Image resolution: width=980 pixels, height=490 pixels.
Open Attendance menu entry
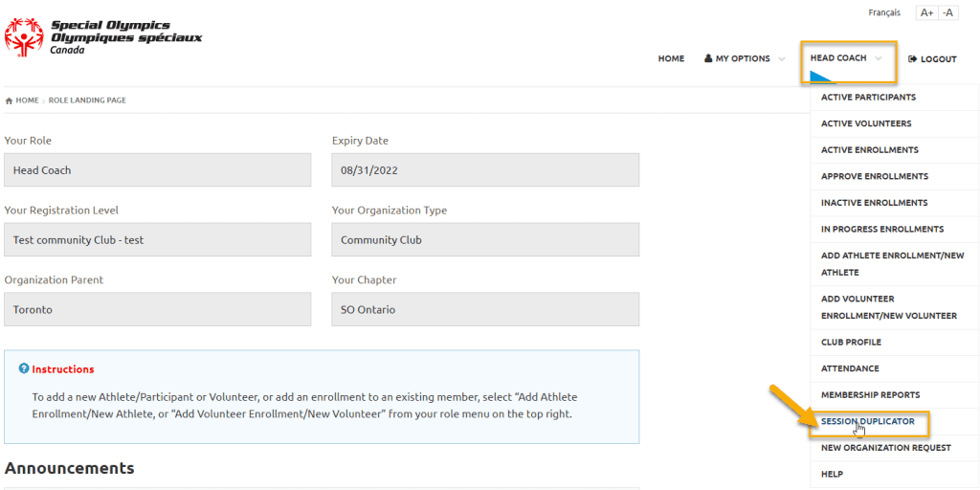coord(895,368)
